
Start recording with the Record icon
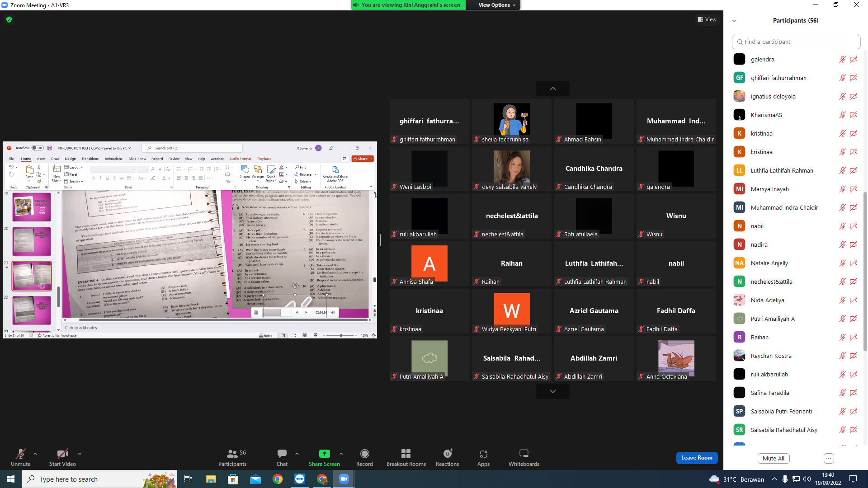click(364, 454)
